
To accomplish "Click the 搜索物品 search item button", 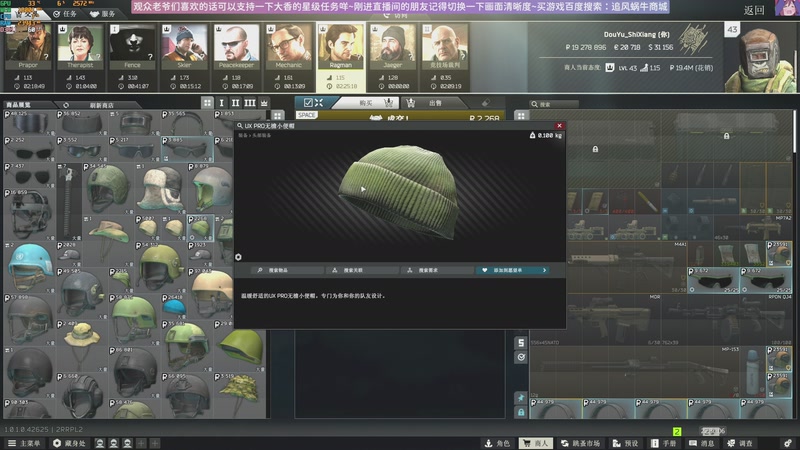I will (287, 270).
